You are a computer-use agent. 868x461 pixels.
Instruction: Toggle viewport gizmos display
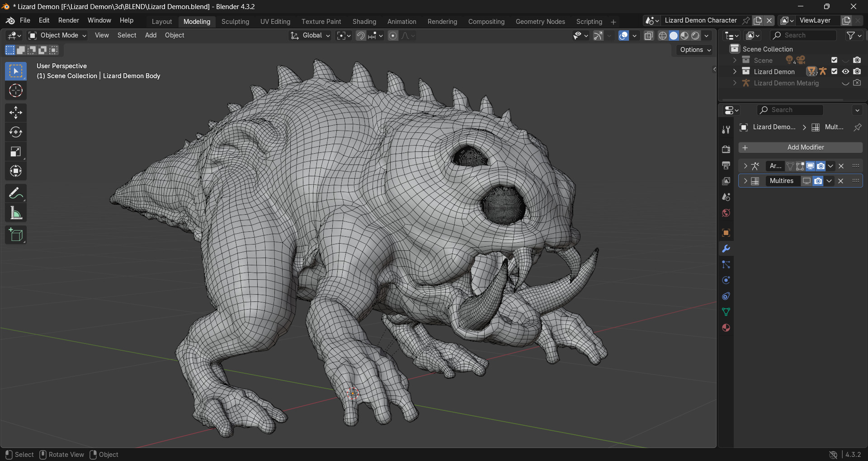tap(598, 36)
